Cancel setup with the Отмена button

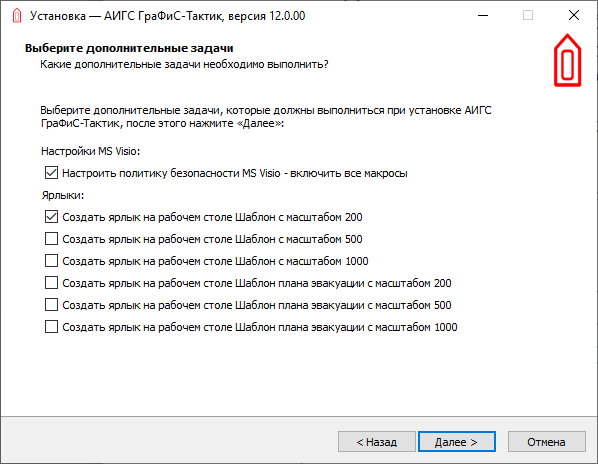tap(547, 442)
